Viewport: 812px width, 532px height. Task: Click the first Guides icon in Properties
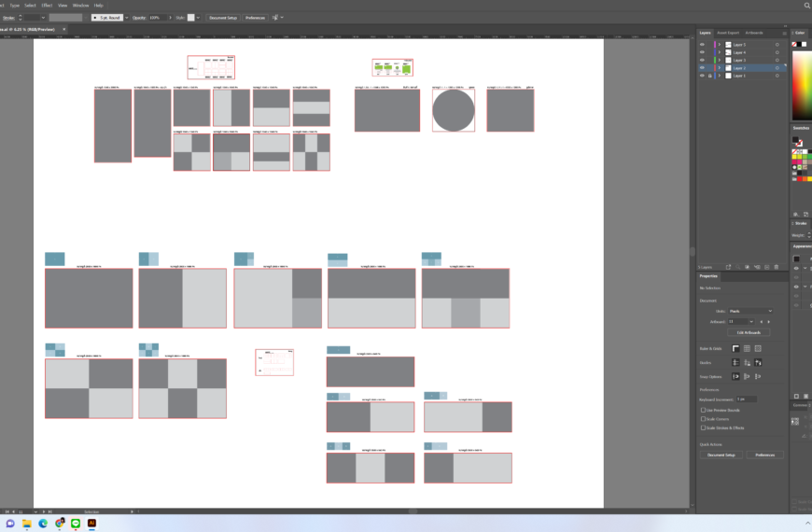(736, 362)
